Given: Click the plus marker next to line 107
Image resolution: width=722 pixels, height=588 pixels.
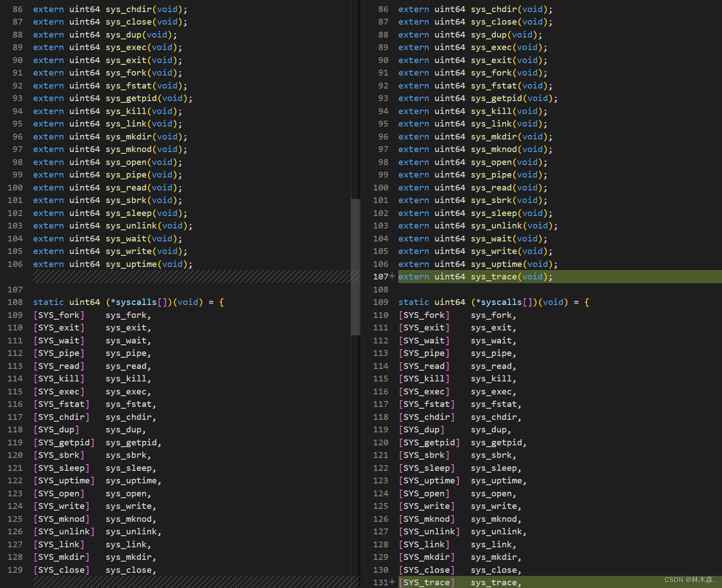Looking at the screenshot, I should (392, 276).
